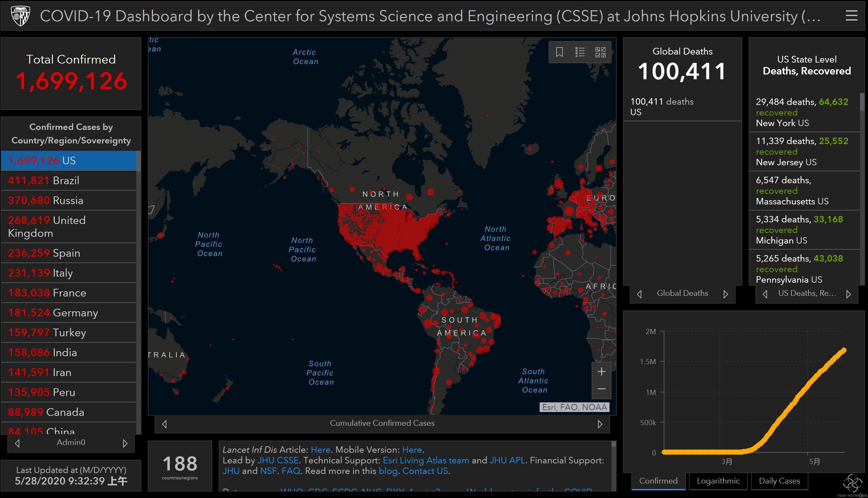Image resolution: width=868 pixels, height=498 pixels.
Task: Zoom out on the map with minus button
Action: pos(602,389)
